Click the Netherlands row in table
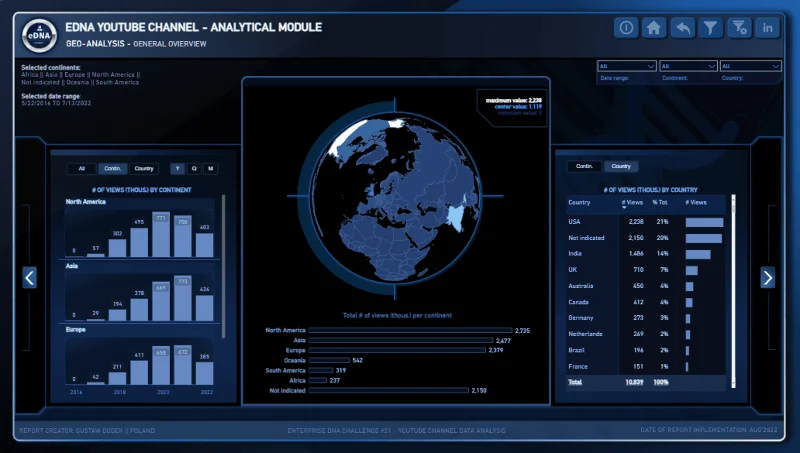This screenshot has width=800, height=453. (646, 334)
